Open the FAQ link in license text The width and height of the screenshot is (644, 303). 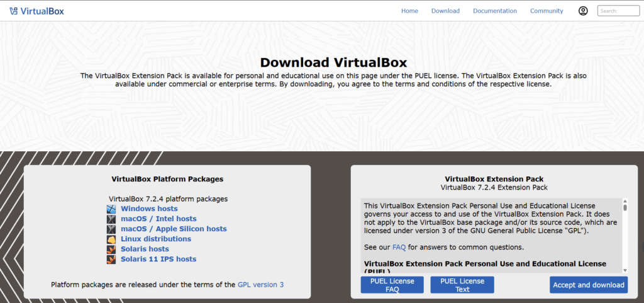pyautogui.click(x=399, y=247)
